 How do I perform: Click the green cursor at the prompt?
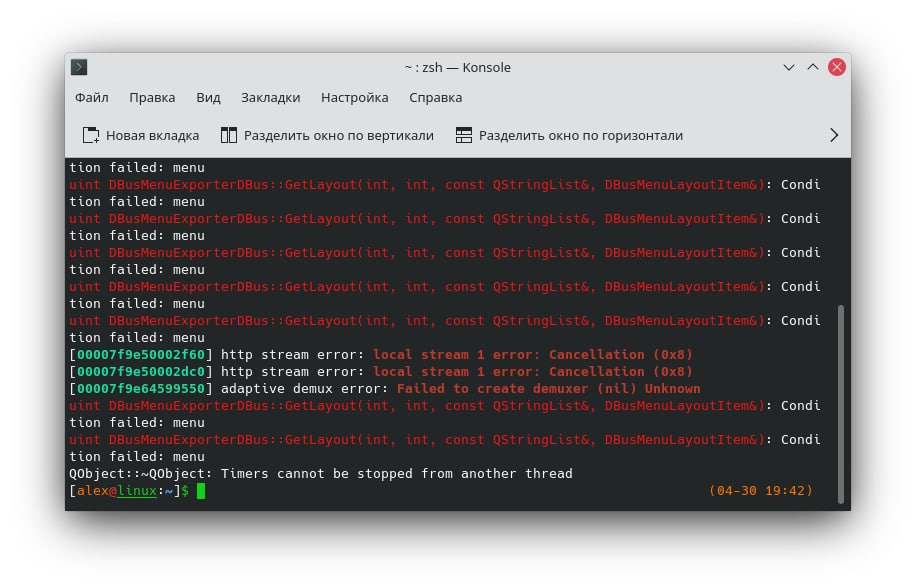[201, 490]
